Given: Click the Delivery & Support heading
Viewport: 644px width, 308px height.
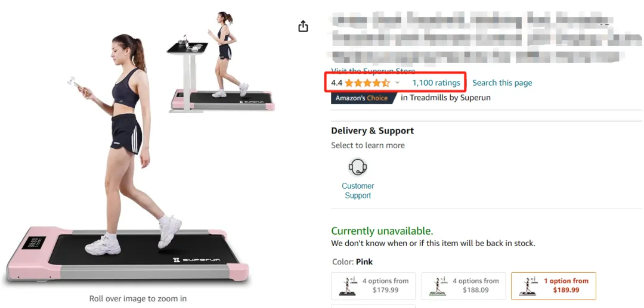Looking at the screenshot, I should point(372,131).
